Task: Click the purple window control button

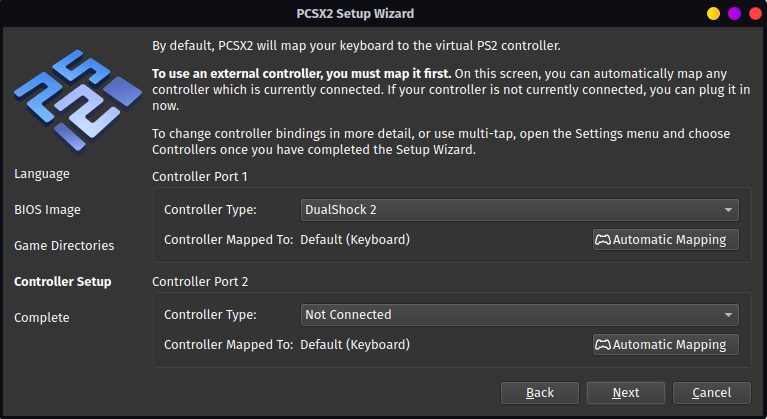Action: click(x=734, y=14)
